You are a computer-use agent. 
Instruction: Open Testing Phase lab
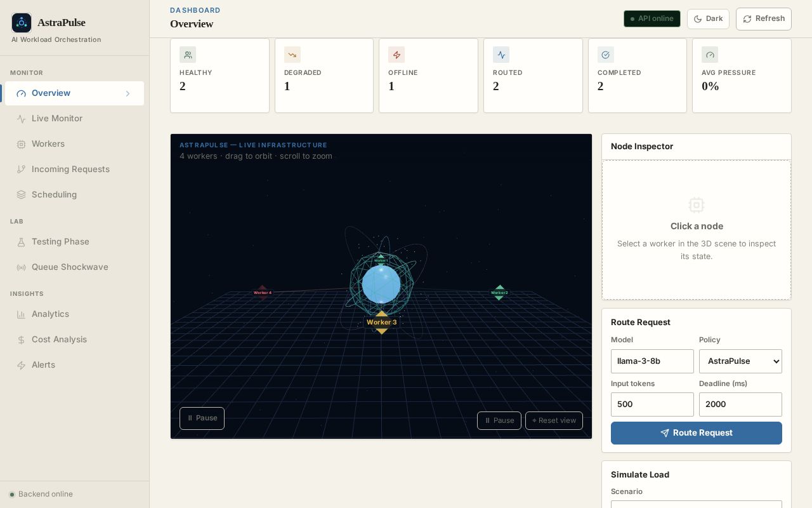[74, 242]
